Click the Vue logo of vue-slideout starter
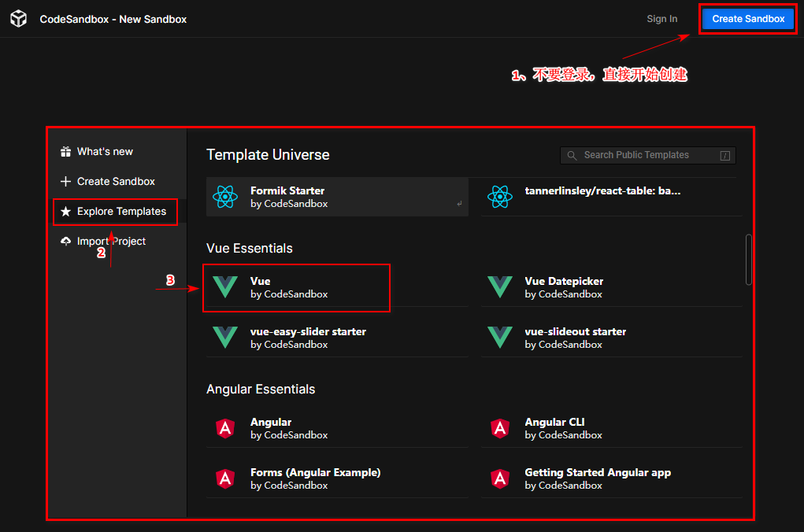Image resolution: width=804 pixels, height=532 pixels. (500, 338)
